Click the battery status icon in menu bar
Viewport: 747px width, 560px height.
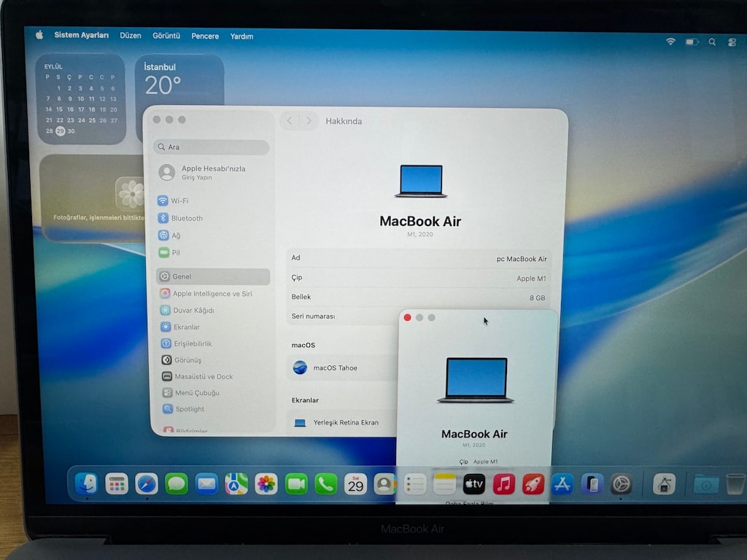[692, 42]
